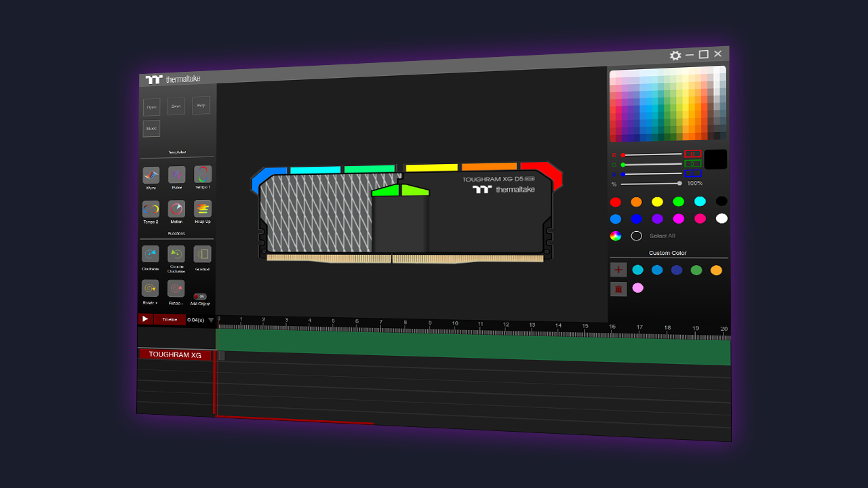Image resolution: width=868 pixels, height=488 pixels.
Task: Choose the green custom color
Action: [x=696, y=270]
